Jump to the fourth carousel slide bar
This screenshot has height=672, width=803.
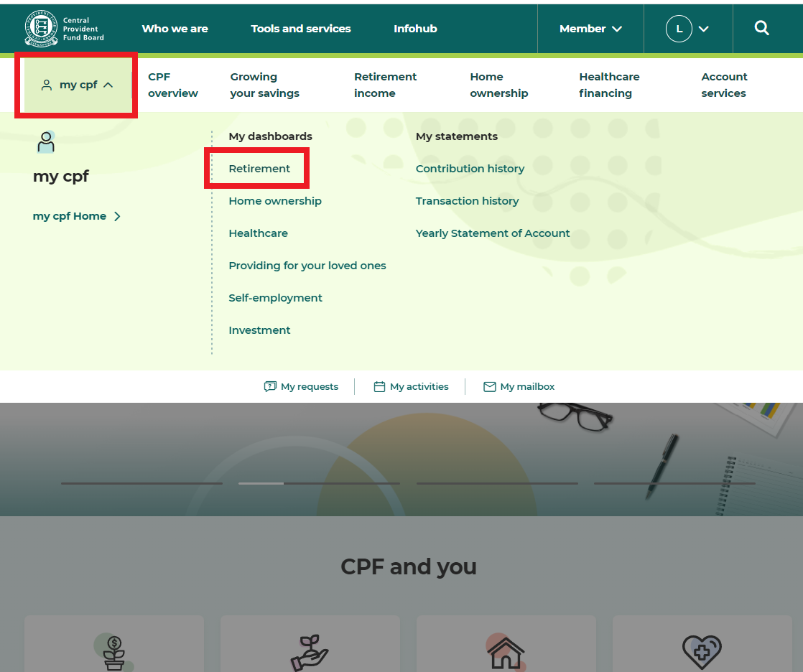pyautogui.click(x=674, y=484)
